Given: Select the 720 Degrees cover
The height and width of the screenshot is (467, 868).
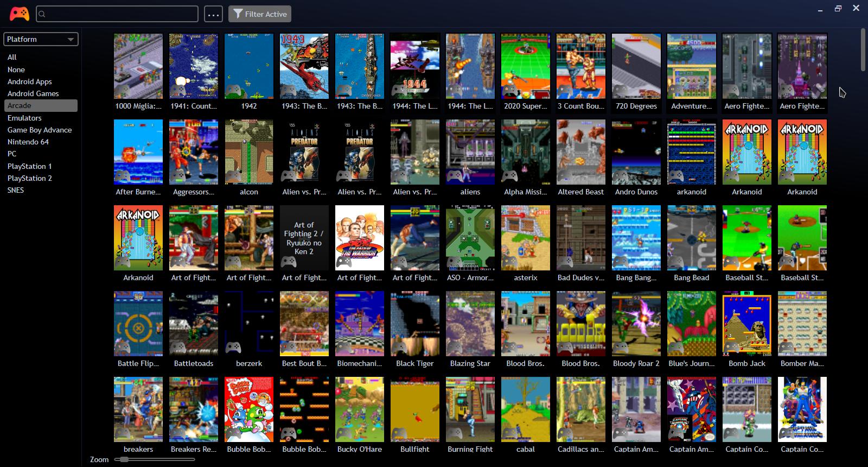Looking at the screenshot, I should [636, 66].
